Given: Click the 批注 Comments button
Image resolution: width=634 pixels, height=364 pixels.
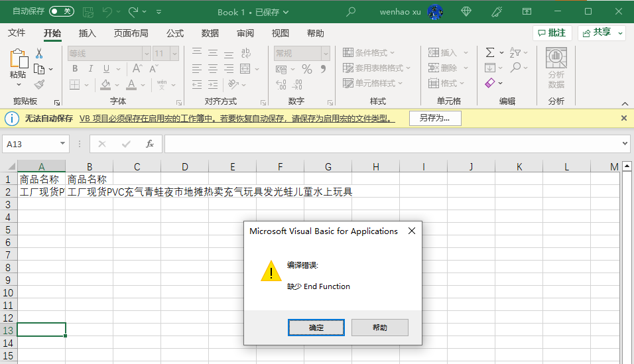Looking at the screenshot, I should point(552,33).
